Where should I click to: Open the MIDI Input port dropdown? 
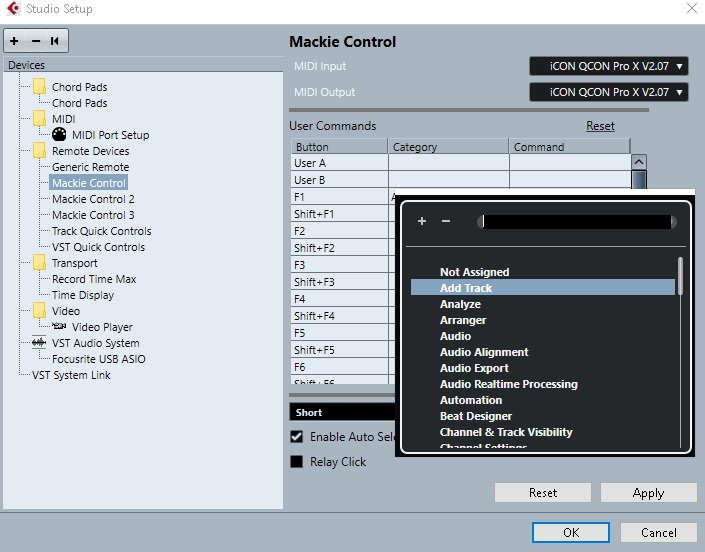click(x=609, y=66)
